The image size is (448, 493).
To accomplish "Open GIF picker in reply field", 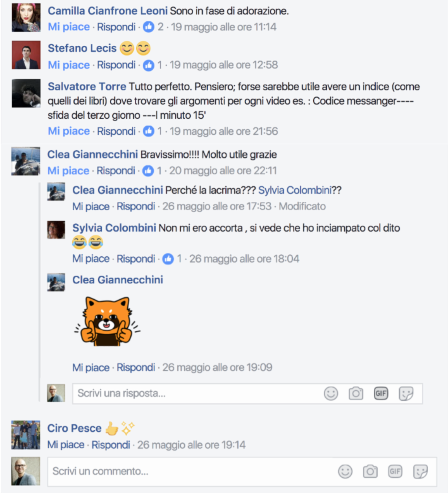I will coord(381,393).
